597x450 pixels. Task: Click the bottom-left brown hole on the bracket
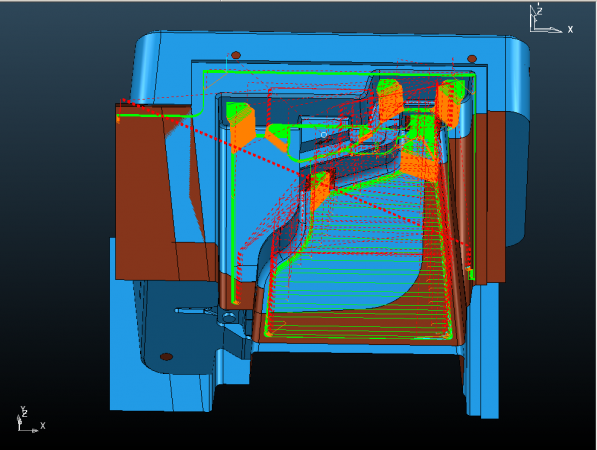(x=166, y=357)
